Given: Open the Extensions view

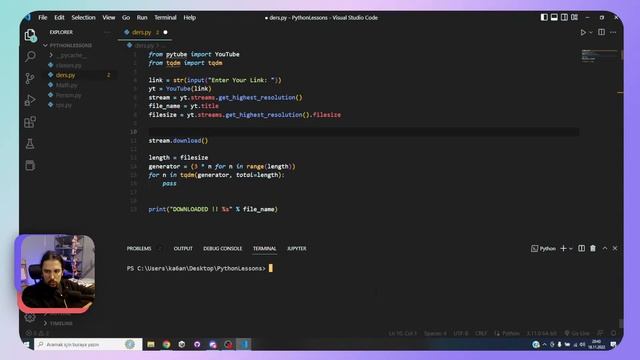Looking at the screenshot, I should tap(30, 122).
